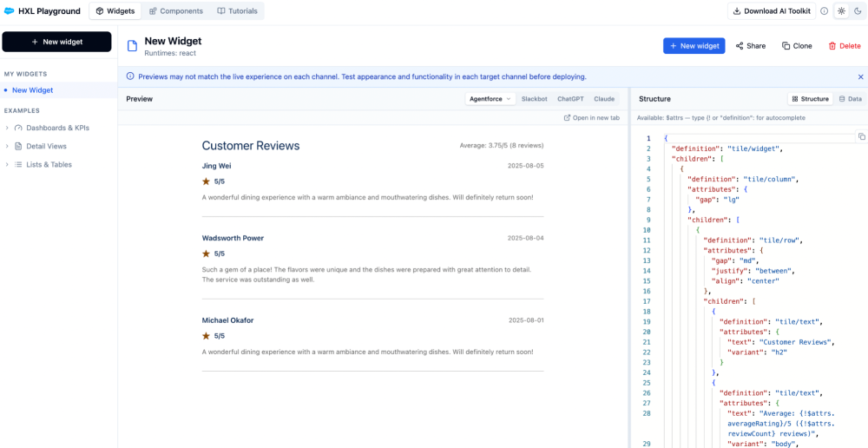Click the "Customer Reviews" text value in code

(793, 342)
